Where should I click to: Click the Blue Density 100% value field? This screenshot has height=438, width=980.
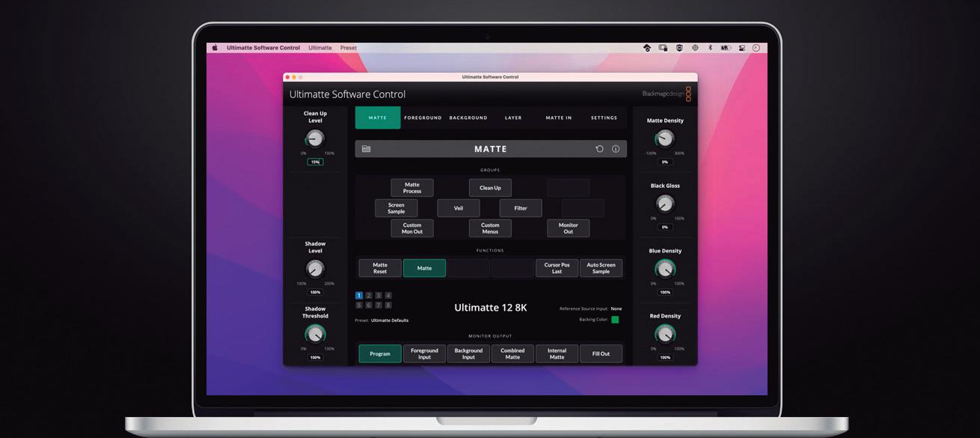pyautogui.click(x=665, y=292)
